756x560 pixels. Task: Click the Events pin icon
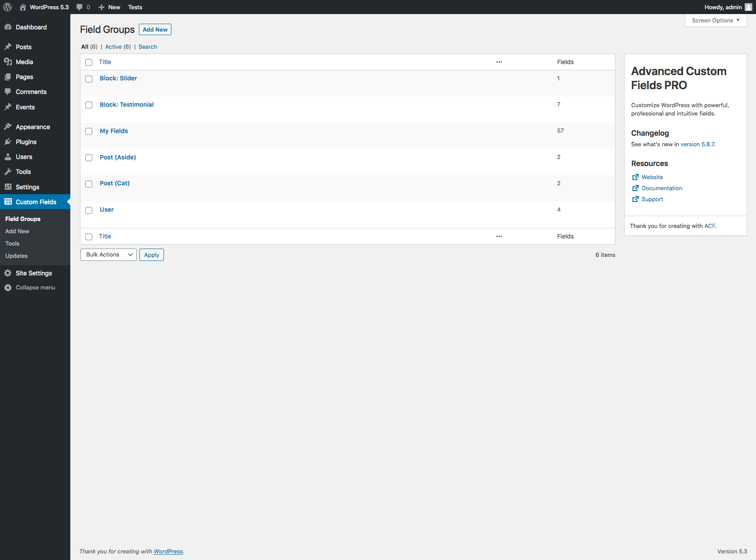pos(8,107)
